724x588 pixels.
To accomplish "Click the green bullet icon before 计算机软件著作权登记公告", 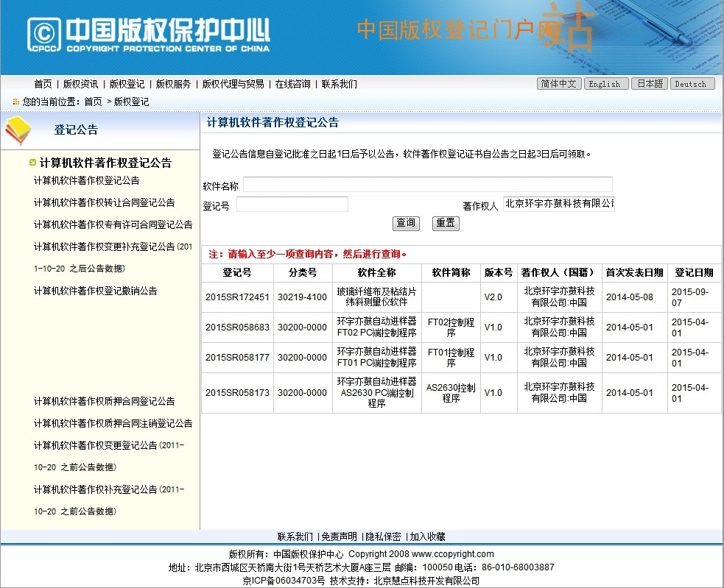I will click(32, 163).
